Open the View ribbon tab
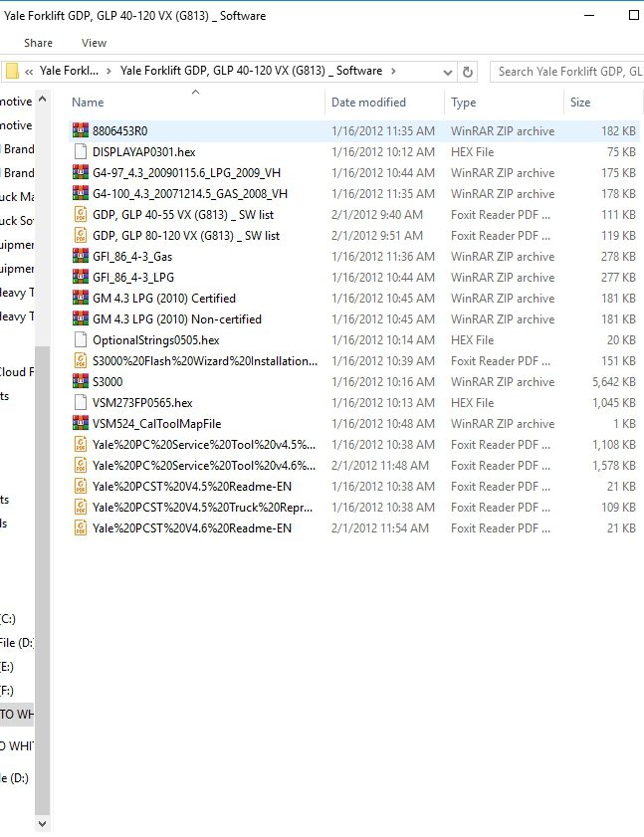Screen dimensions: 644x837 (x=94, y=43)
